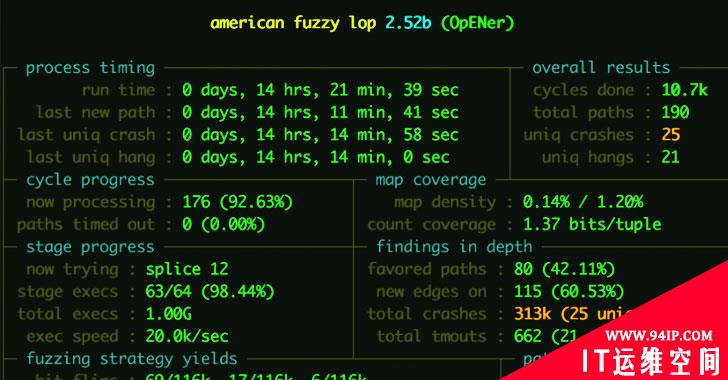Click the 'last new path' time value
Image resolution: width=728 pixels, height=380 pixels.
pos(320,112)
